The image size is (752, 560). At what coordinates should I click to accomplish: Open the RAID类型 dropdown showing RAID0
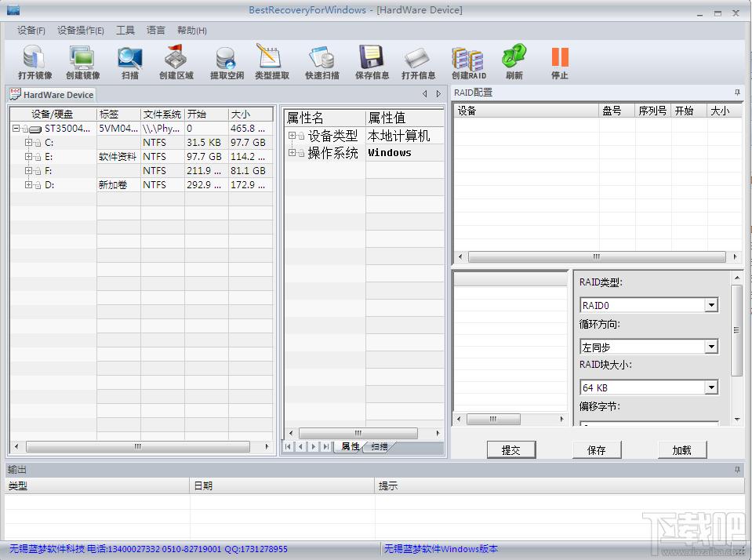711,306
